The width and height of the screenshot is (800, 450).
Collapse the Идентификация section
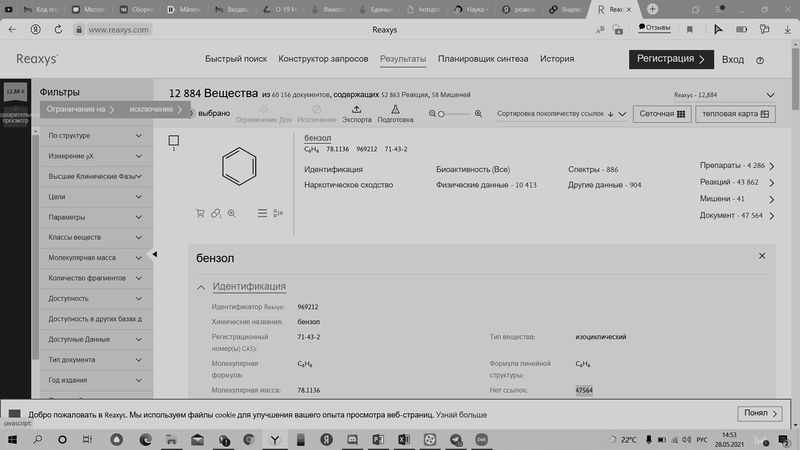201,287
